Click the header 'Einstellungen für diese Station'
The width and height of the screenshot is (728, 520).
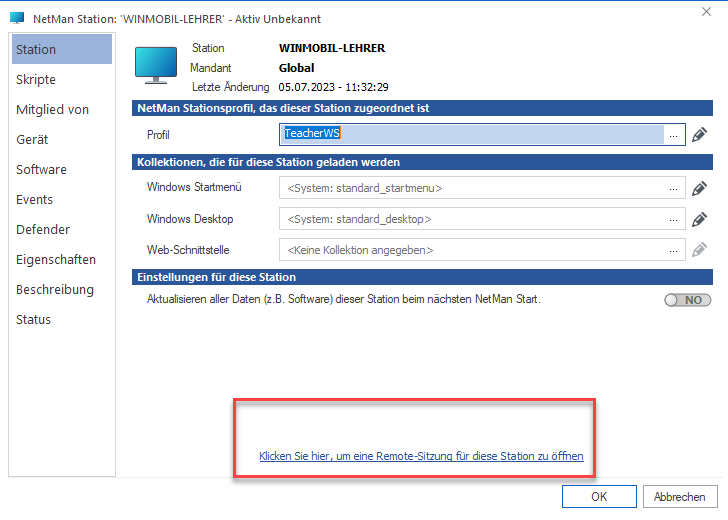tap(422, 277)
